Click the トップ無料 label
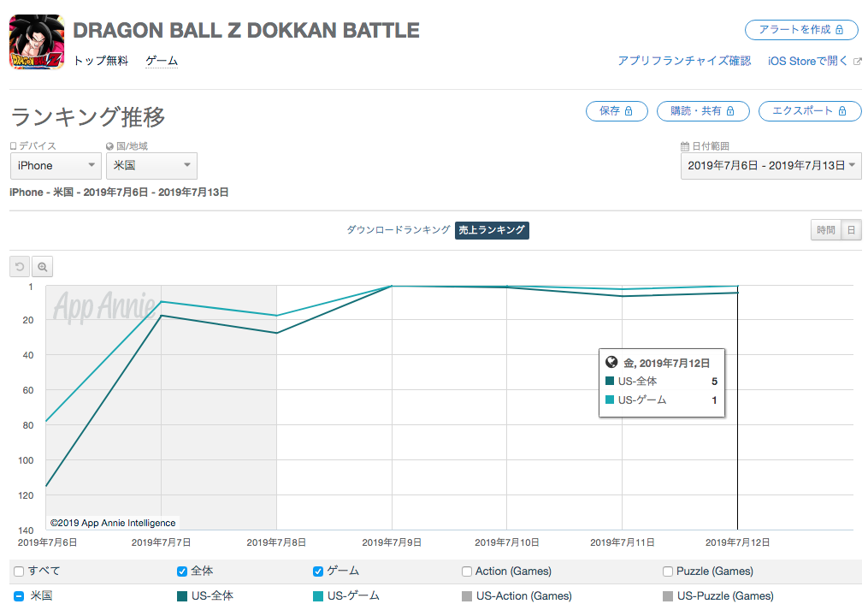The image size is (868, 610). click(101, 61)
